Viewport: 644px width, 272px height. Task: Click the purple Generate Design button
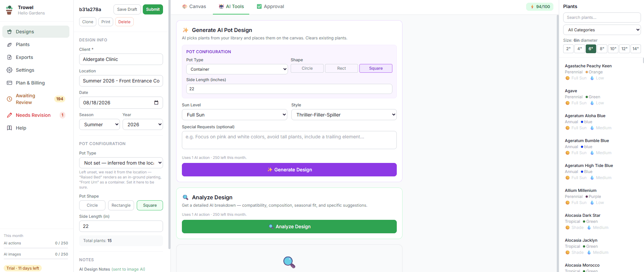(x=289, y=170)
